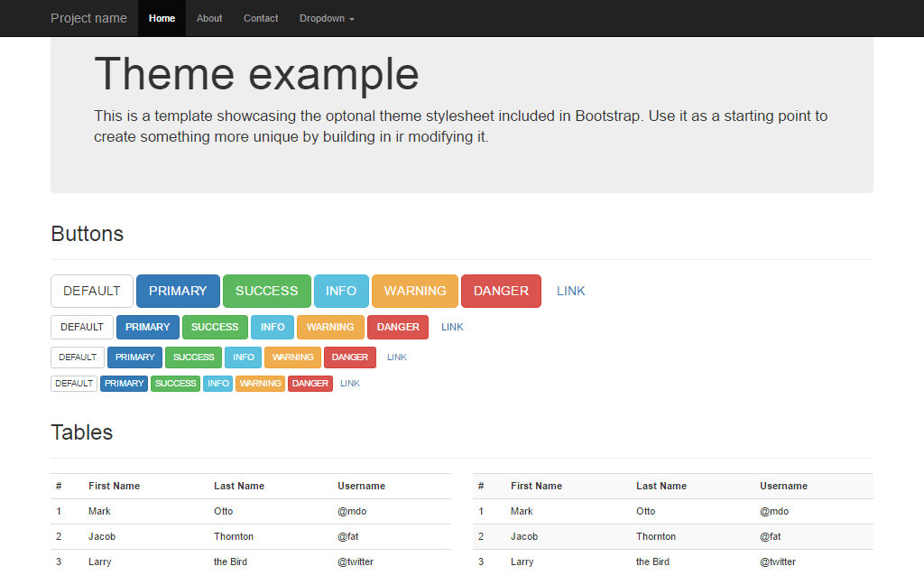Viewport: 924px width, 585px height.
Task: Click the Project name brand link
Action: pyautogui.click(x=88, y=18)
